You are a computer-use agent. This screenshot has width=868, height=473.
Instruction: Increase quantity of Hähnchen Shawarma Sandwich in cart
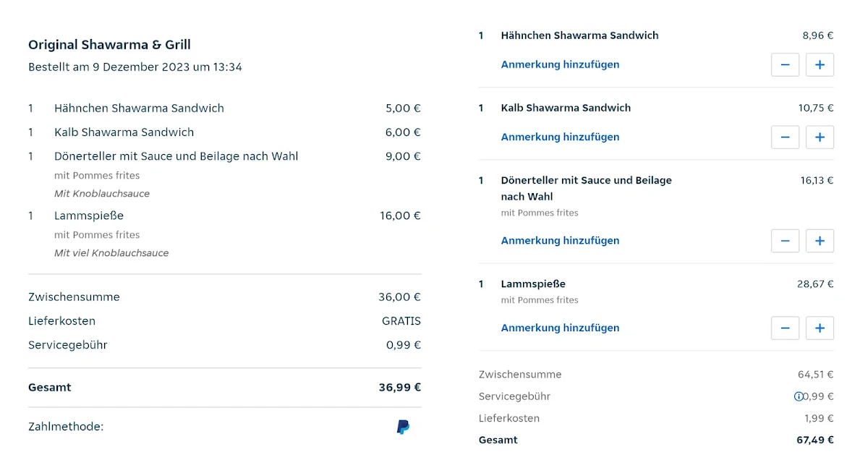point(820,64)
